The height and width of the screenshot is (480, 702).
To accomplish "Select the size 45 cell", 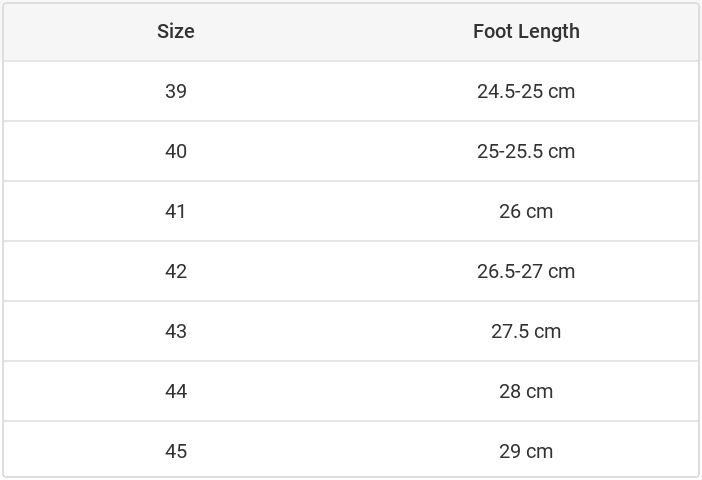I will tap(176, 451).
